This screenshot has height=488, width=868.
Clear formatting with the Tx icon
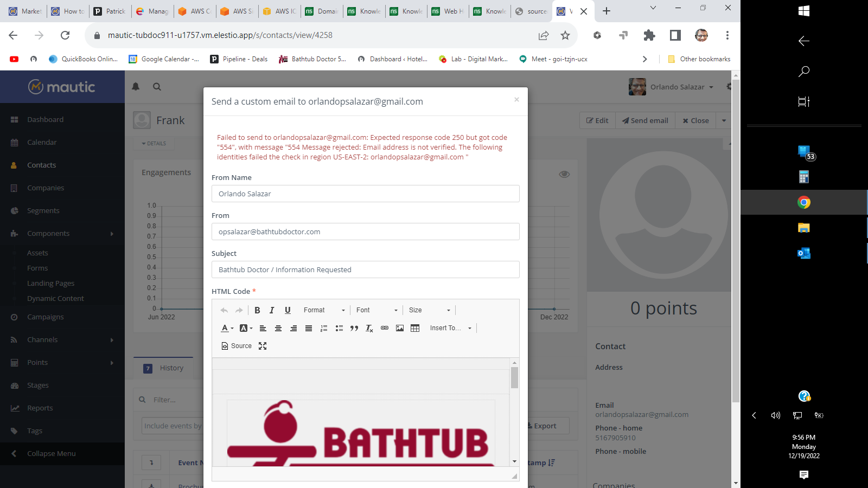pos(369,328)
